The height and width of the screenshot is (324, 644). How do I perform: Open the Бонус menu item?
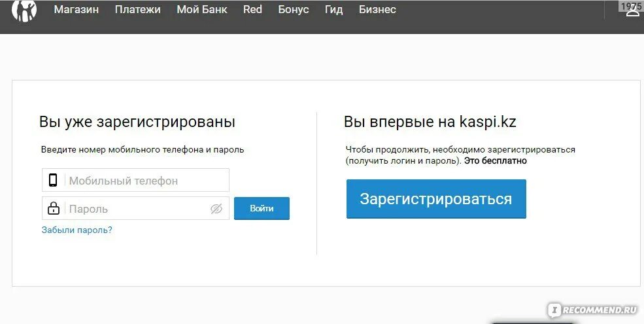pos(294,9)
